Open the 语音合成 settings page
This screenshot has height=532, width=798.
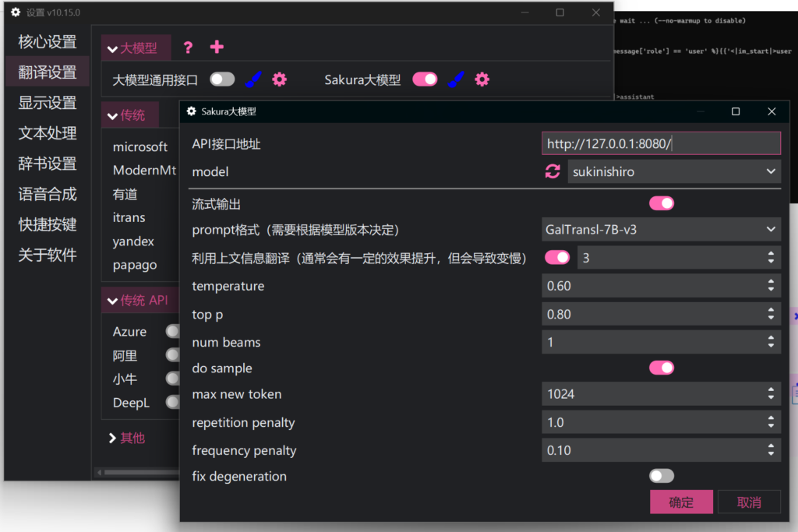48,194
